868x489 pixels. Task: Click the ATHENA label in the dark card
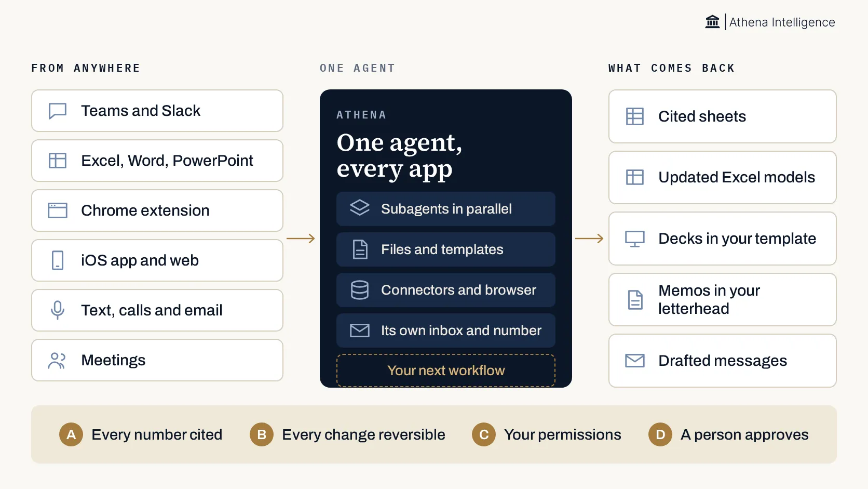(361, 115)
